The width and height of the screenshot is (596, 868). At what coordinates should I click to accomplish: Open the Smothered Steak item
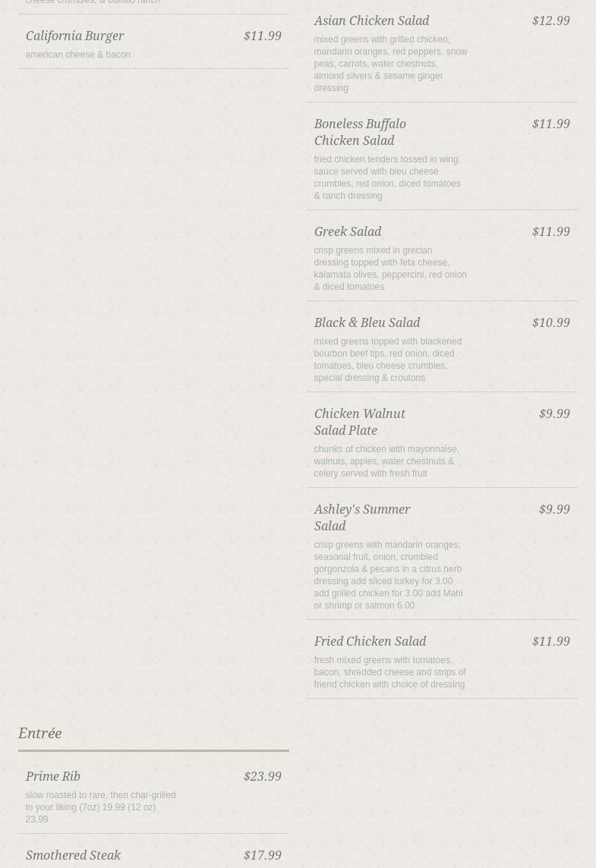(x=73, y=856)
